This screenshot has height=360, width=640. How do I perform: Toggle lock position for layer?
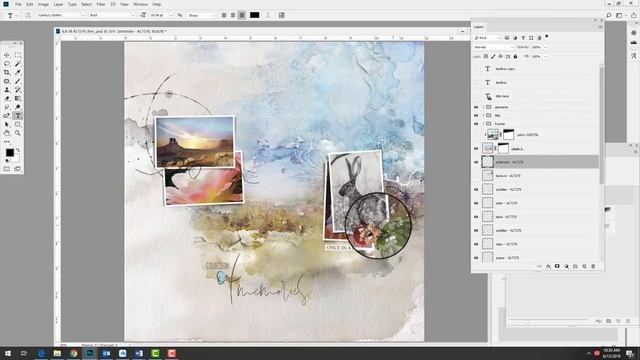[x=500, y=56]
